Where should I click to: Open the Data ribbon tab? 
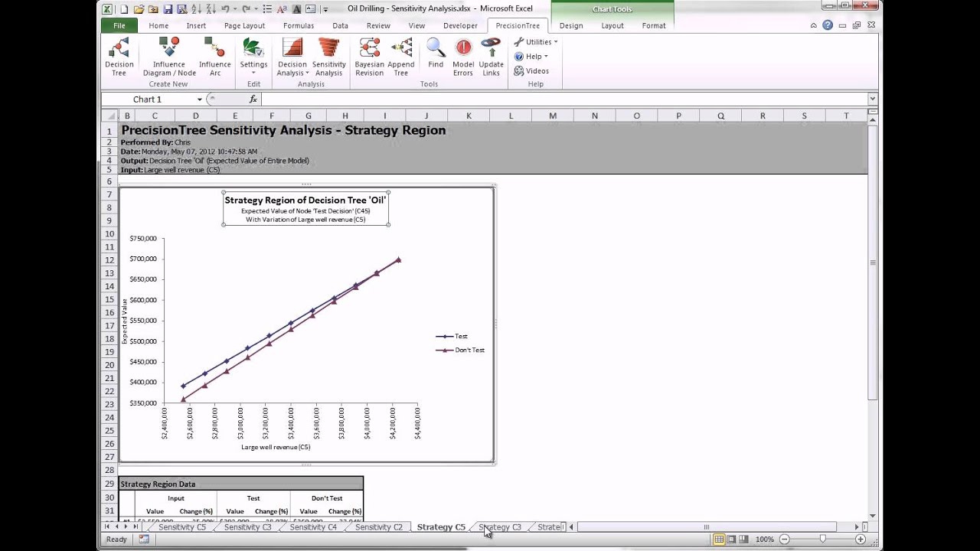coord(340,25)
